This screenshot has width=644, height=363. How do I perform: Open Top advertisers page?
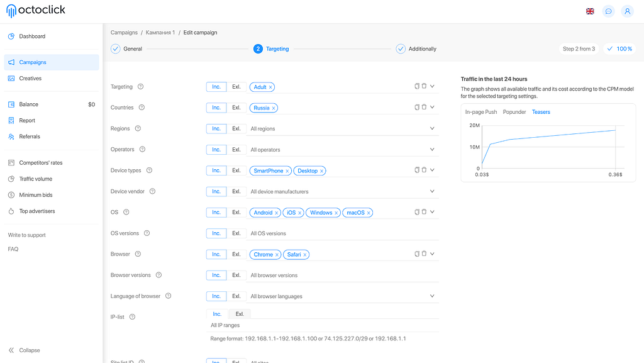tap(52, 211)
